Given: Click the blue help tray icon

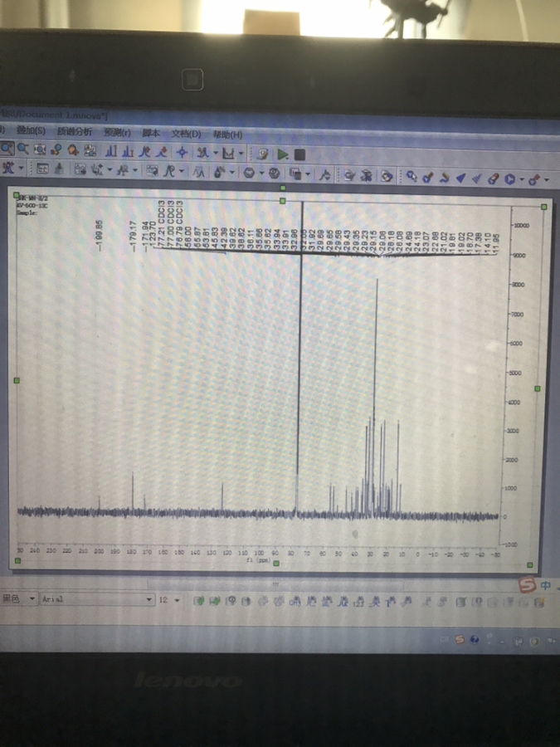Looking at the screenshot, I should (x=475, y=639).
